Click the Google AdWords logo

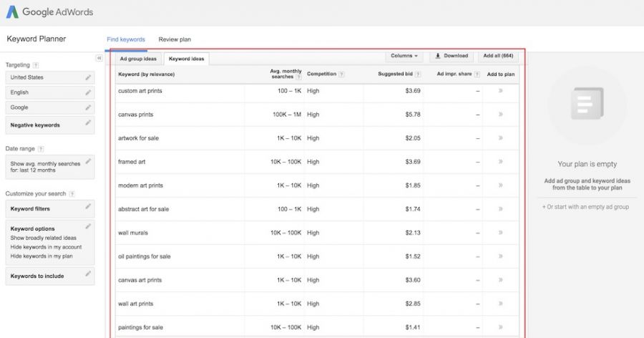[x=49, y=12]
